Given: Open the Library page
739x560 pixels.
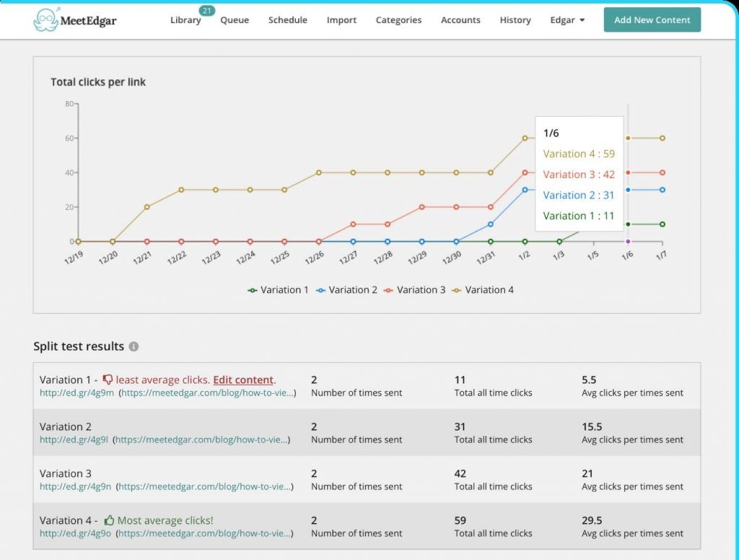Looking at the screenshot, I should [185, 20].
